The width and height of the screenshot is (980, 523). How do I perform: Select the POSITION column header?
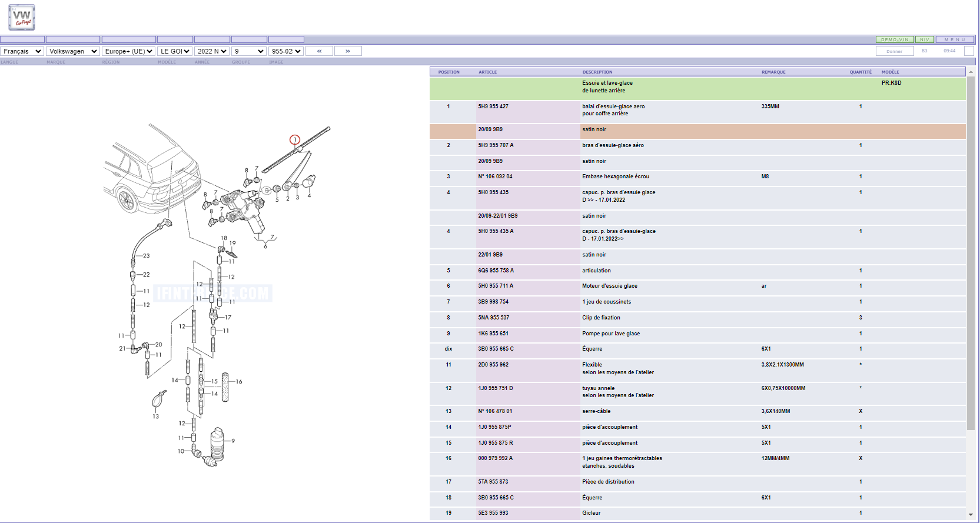coord(449,72)
